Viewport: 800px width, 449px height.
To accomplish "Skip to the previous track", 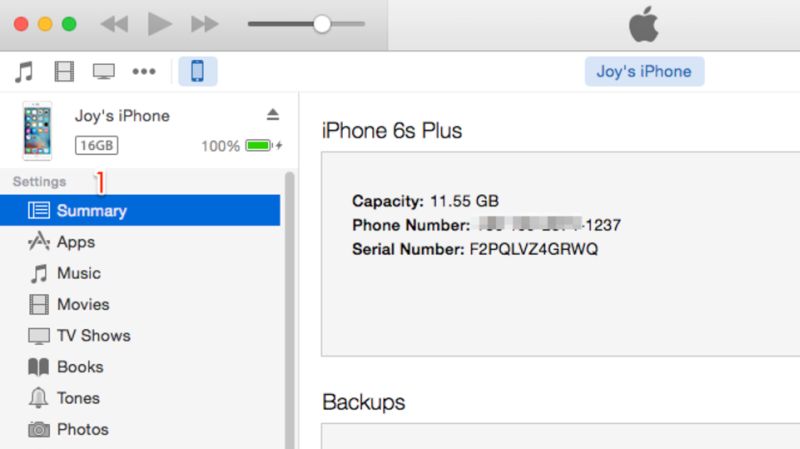I will [114, 24].
